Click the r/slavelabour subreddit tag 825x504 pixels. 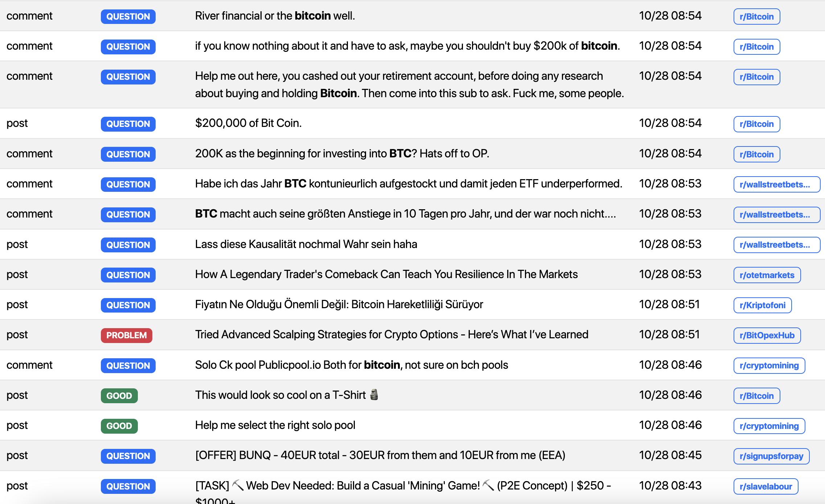pyautogui.click(x=766, y=487)
